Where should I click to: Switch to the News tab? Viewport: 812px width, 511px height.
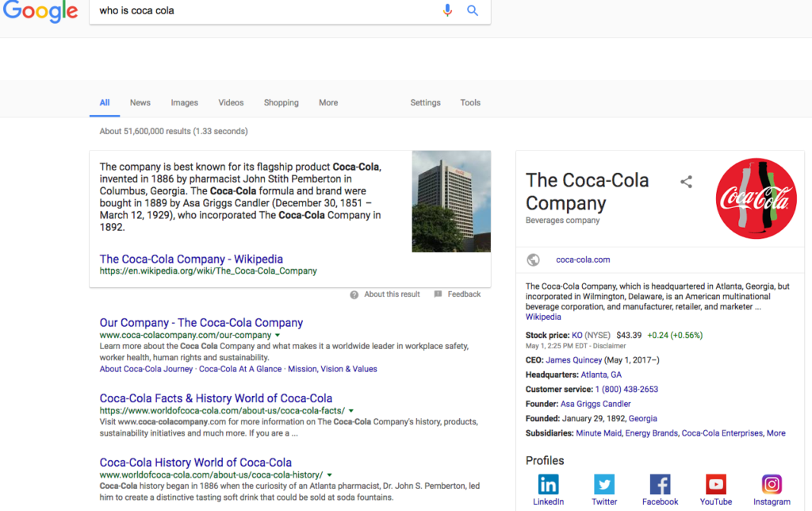tap(140, 102)
